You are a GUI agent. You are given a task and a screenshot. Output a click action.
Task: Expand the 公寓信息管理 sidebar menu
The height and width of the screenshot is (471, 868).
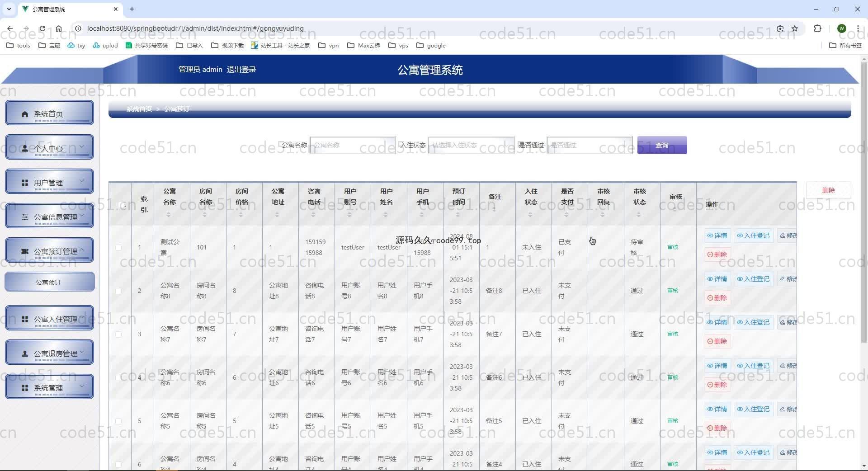click(x=49, y=216)
